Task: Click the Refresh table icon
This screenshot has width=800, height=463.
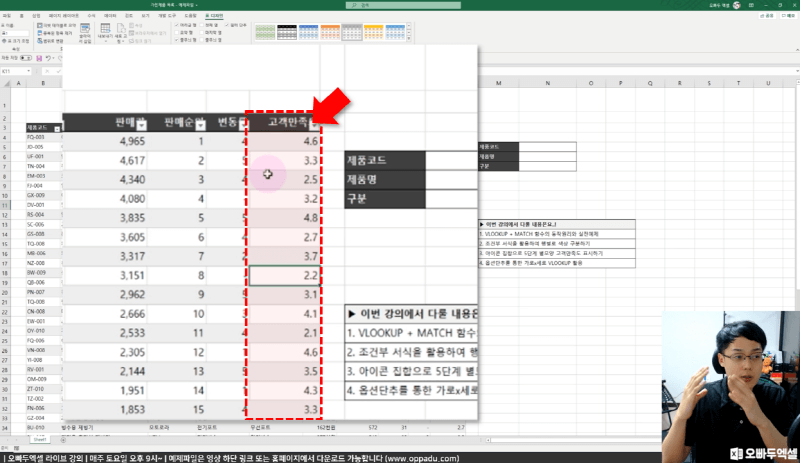Action: click(121, 28)
